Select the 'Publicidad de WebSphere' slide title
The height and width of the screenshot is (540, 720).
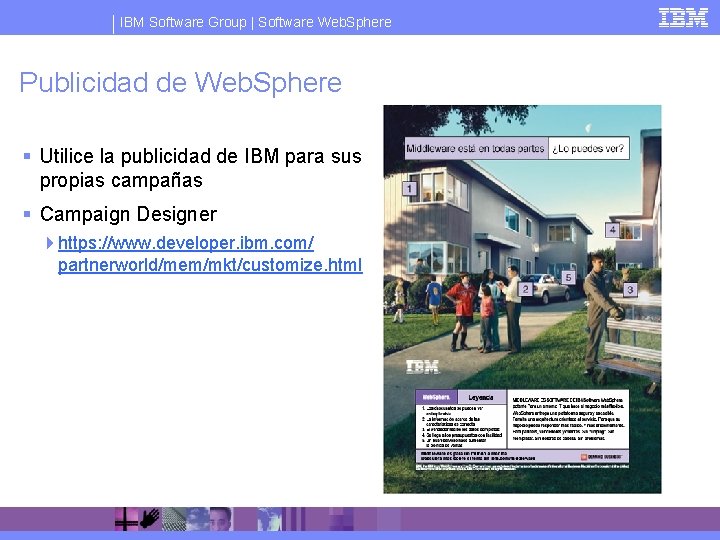180,83
